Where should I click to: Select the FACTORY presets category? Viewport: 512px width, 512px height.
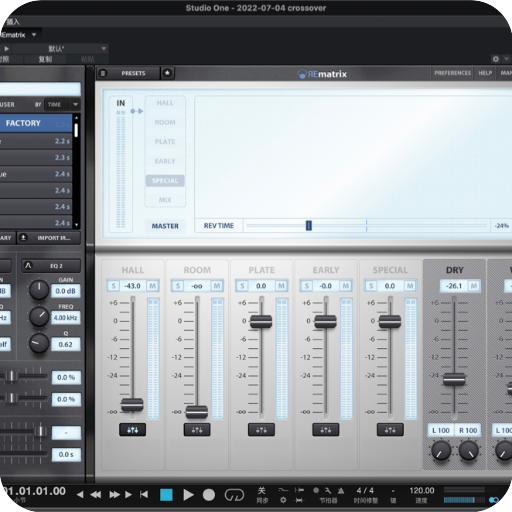(36, 123)
